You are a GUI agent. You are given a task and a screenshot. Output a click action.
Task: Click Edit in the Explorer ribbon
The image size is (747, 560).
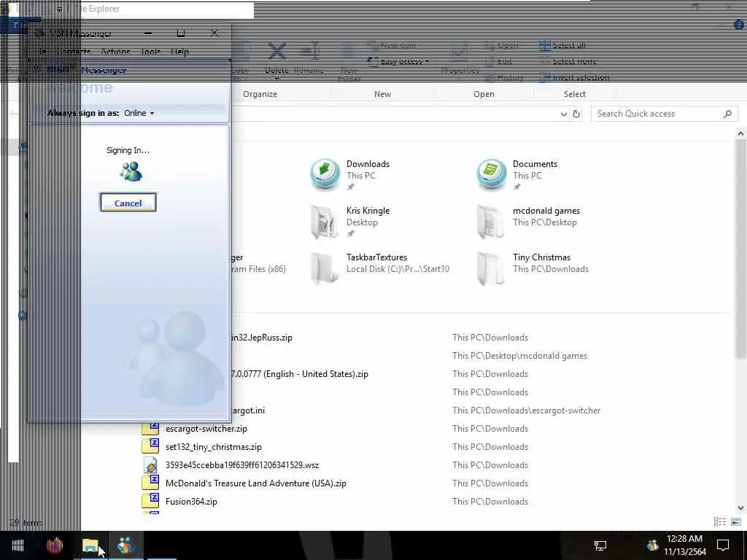[499, 61]
